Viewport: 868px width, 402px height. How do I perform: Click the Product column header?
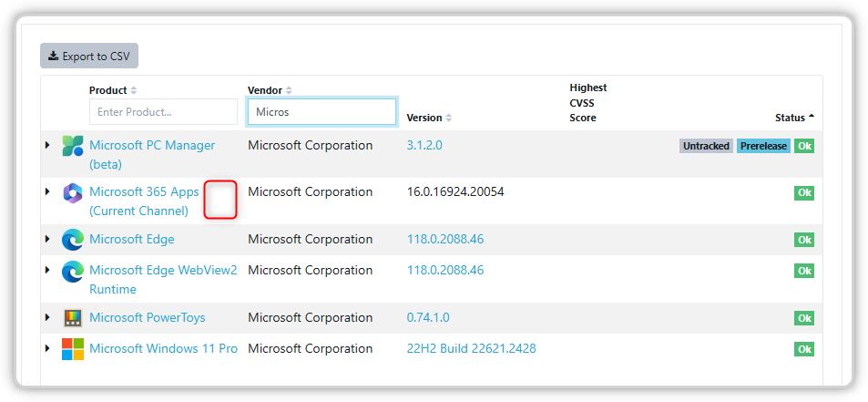point(108,90)
